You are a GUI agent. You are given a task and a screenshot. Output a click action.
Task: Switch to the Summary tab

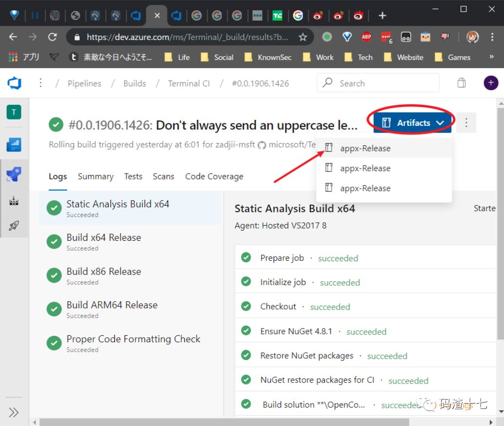click(x=96, y=176)
